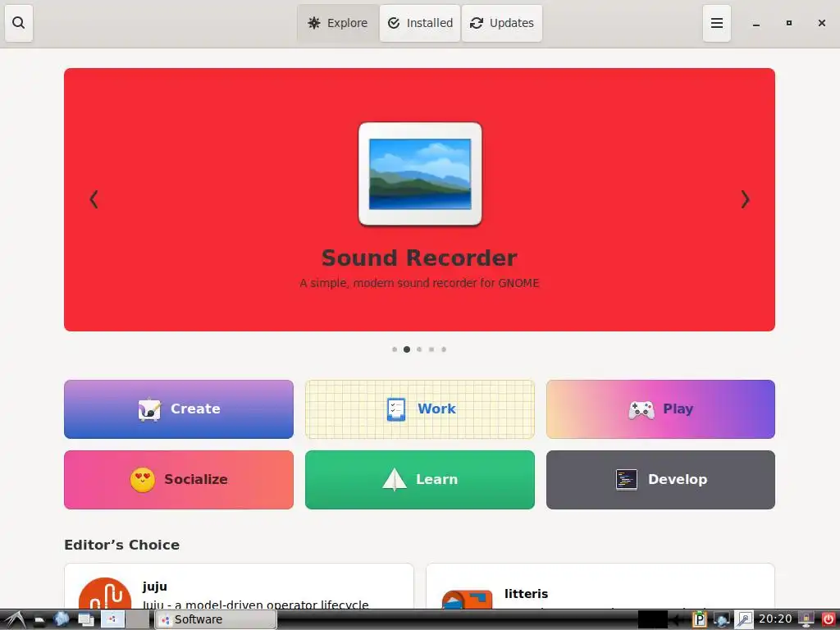Open the search magnifier button
Screen dimensions: 840x630
tap(19, 23)
